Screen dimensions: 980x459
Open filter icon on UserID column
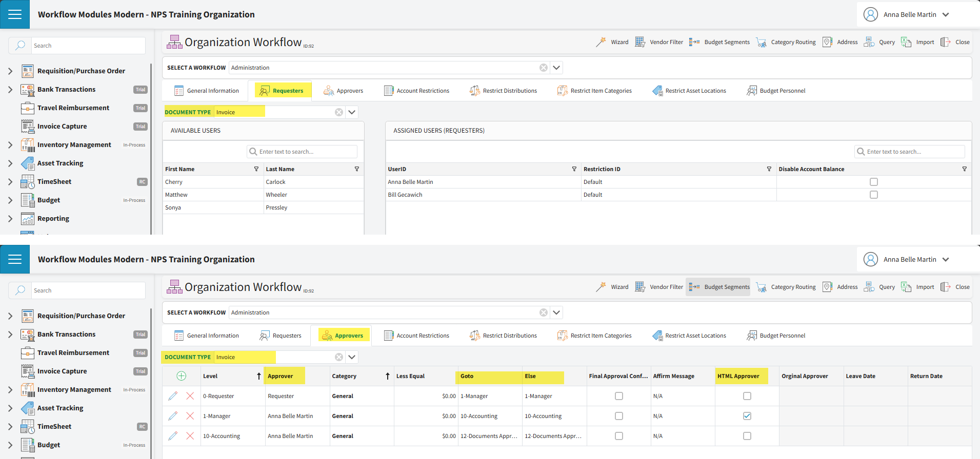(574, 169)
